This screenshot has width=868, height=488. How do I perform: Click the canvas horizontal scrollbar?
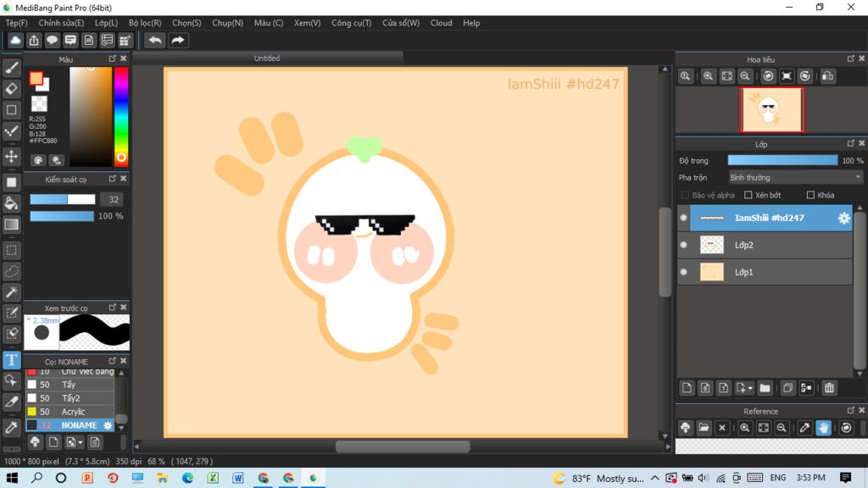pyautogui.click(x=403, y=446)
